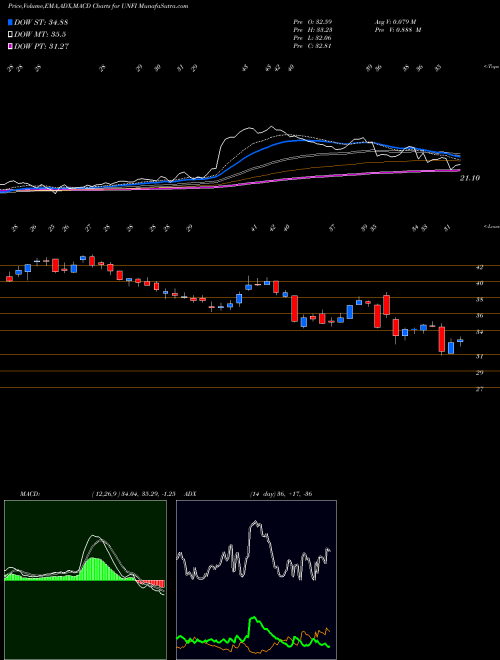
Task: Click the latest blue candlestick at chart right edge
Action: 460,341
